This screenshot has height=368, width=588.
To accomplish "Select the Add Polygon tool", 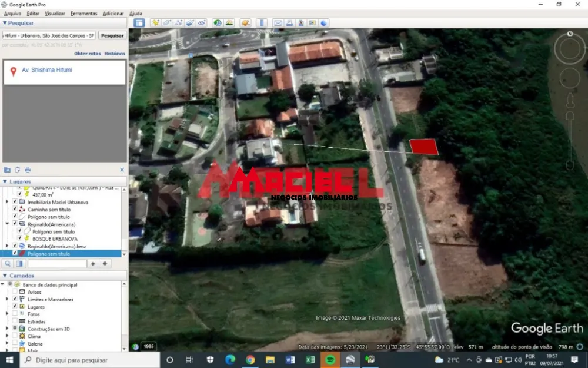I will tap(167, 23).
